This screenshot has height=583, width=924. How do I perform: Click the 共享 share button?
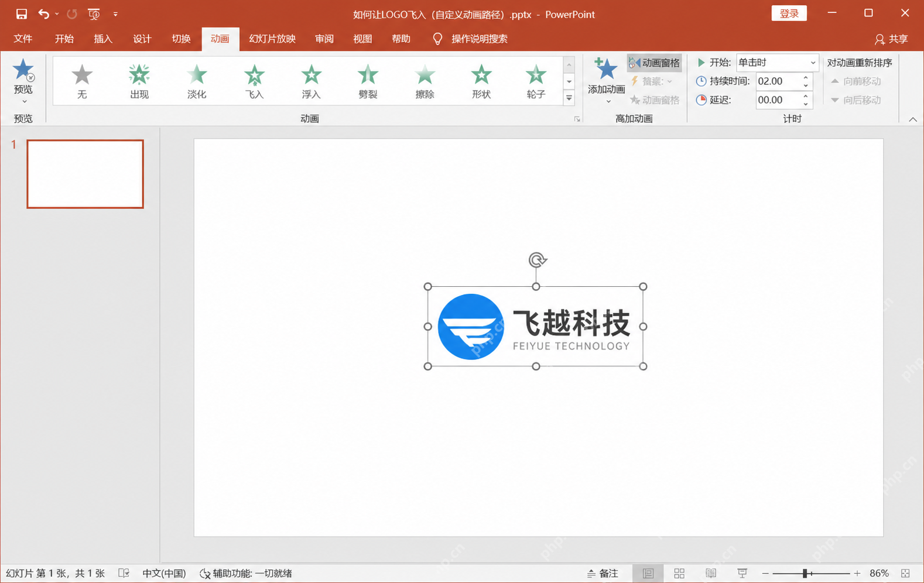pos(891,39)
